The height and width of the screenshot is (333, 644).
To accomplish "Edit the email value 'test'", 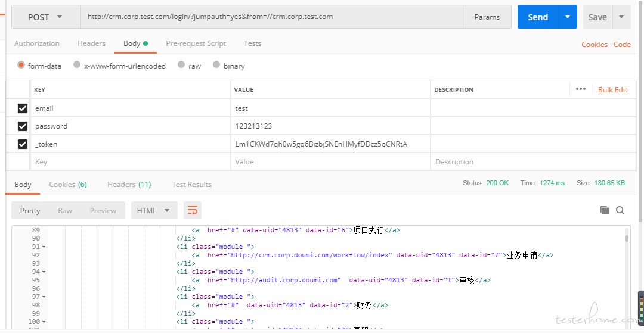I will coord(330,108).
